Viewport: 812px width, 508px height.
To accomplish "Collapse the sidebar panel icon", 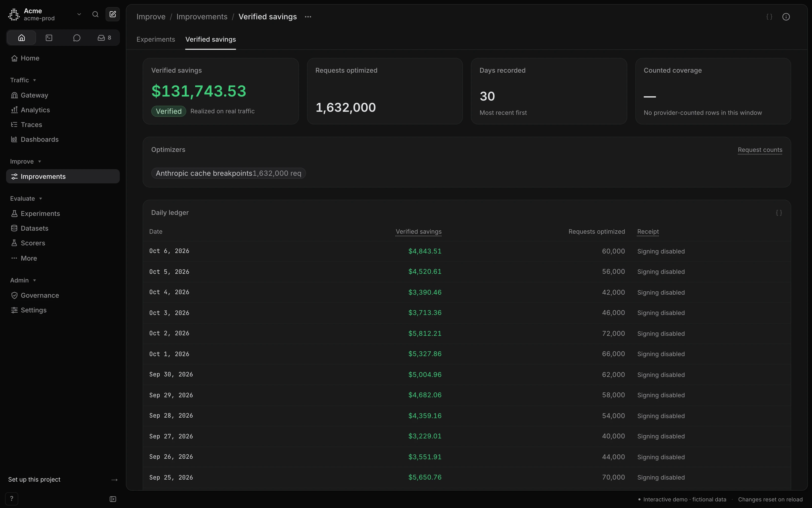I will coord(113,499).
